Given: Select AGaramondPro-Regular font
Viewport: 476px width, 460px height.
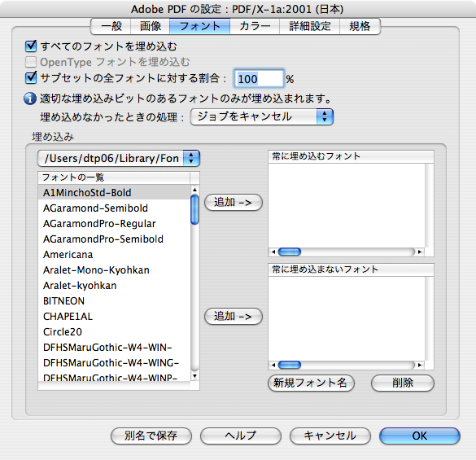Looking at the screenshot, I should tap(114, 224).
